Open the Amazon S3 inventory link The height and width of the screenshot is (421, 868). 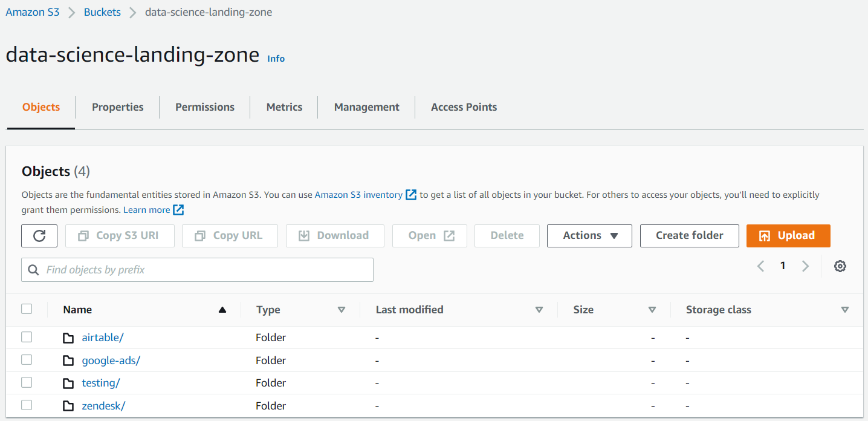tap(358, 195)
